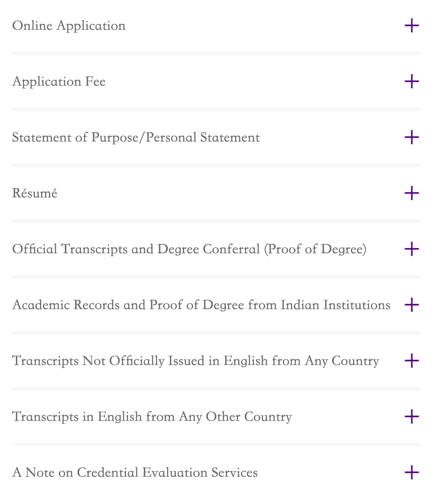Viewport: 448px width, 489px height.
Task: Click the plus icon for Statement of Purpose/Personal Statement
Action: tap(412, 137)
